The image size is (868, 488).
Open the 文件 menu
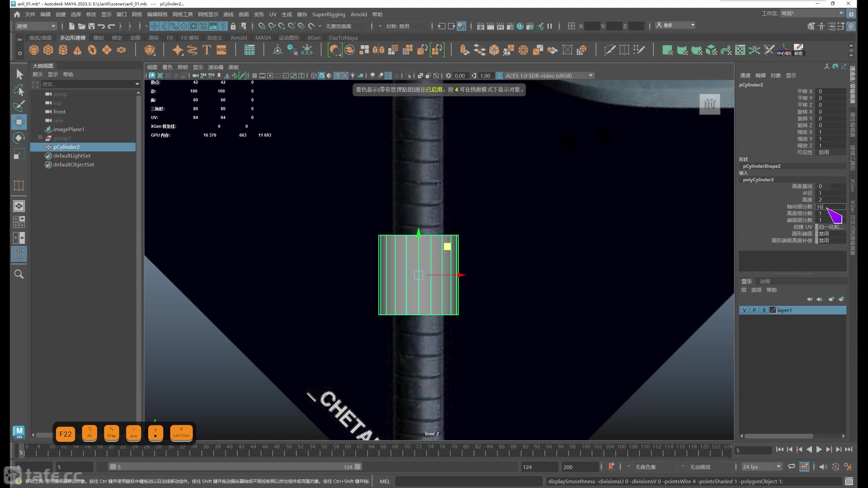30,15
